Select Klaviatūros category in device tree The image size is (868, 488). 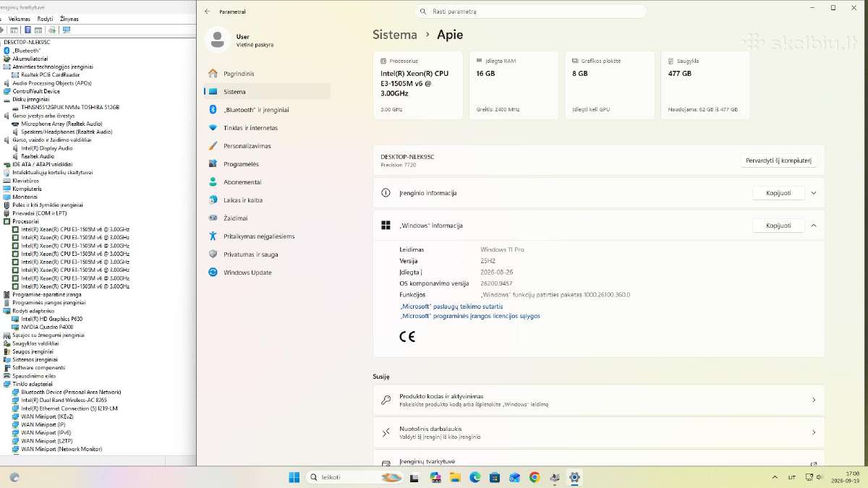pyautogui.click(x=25, y=181)
